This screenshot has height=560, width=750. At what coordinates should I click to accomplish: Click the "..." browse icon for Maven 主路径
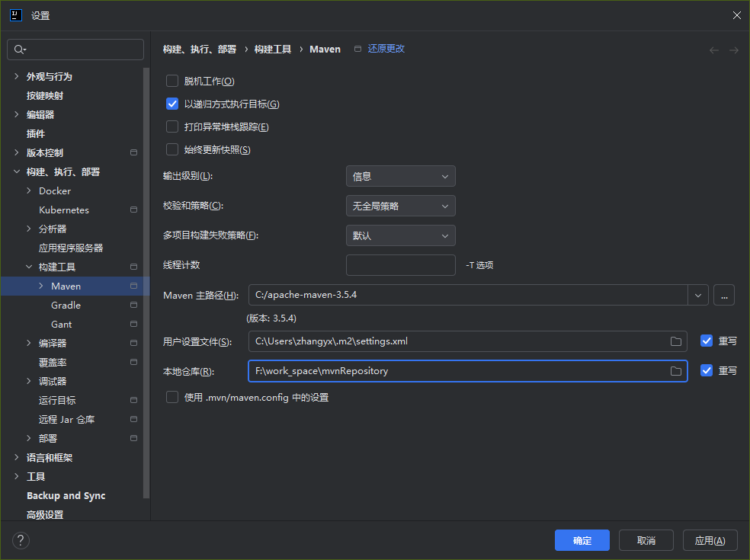tap(723, 295)
